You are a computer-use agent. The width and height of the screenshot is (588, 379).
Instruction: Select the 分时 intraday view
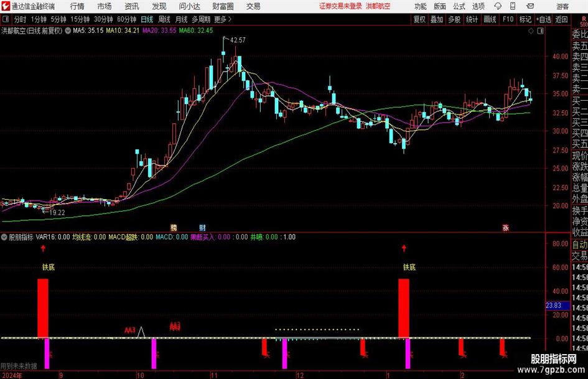tap(21, 19)
